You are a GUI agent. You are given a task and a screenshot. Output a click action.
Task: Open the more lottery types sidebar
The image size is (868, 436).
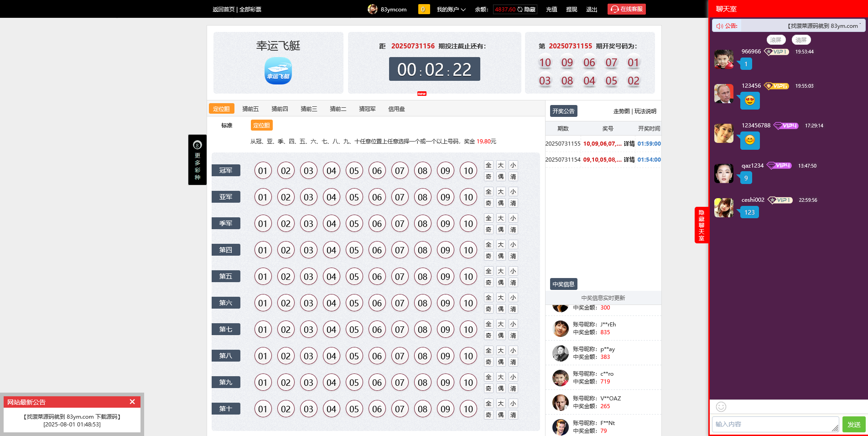198,160
